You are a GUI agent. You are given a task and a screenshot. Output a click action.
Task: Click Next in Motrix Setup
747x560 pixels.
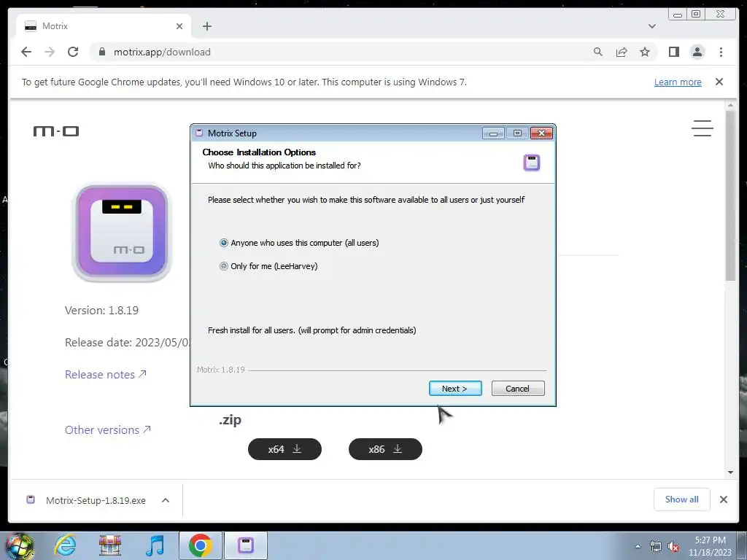[455, 389]
